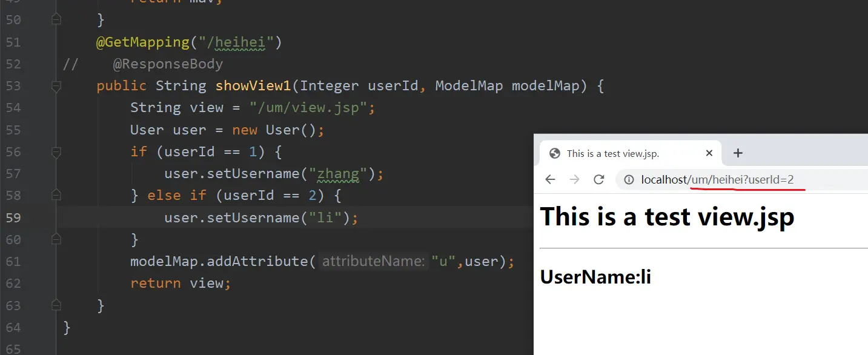Place cursor in the "zhang" string
The image size is (868, 355).
coord(338,174)
